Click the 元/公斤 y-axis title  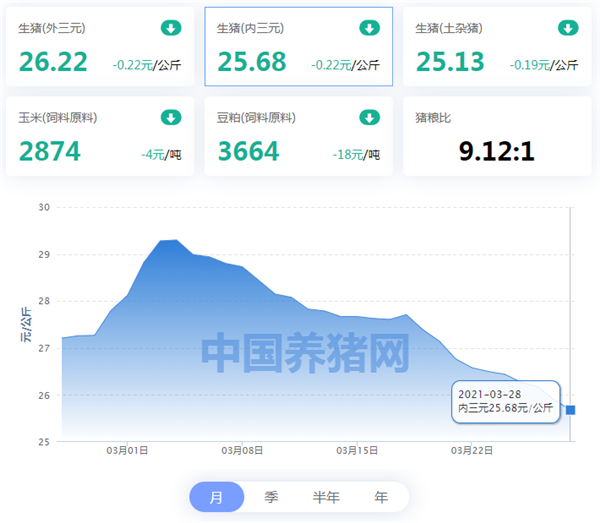click(x=26, y=324)
